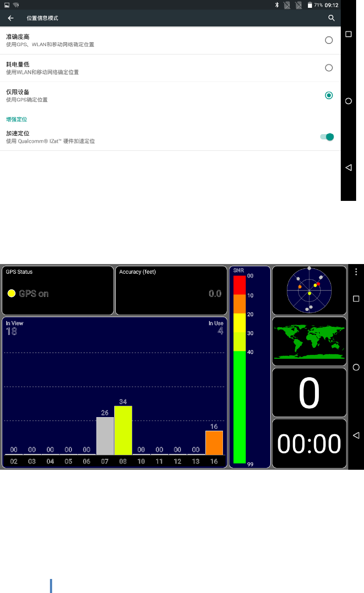Select 准确度高 radio button

click(329, 40)
